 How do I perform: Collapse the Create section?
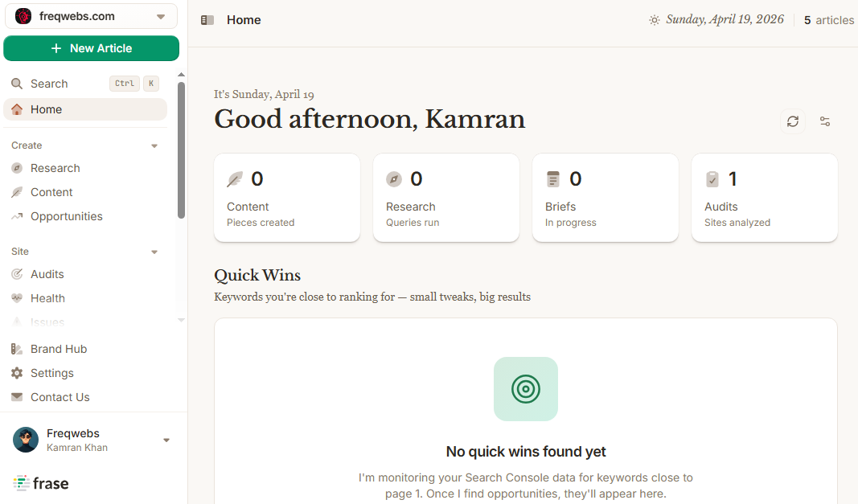[x=154, y=145]
